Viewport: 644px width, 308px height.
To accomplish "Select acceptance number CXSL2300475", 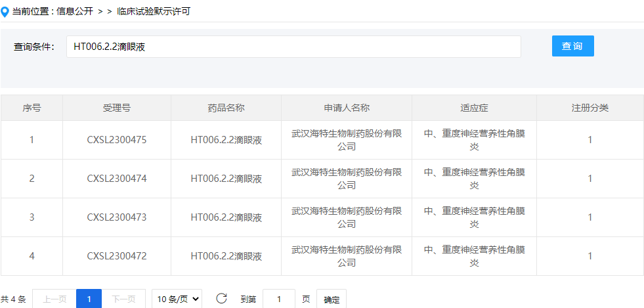I will coord(117,140).
